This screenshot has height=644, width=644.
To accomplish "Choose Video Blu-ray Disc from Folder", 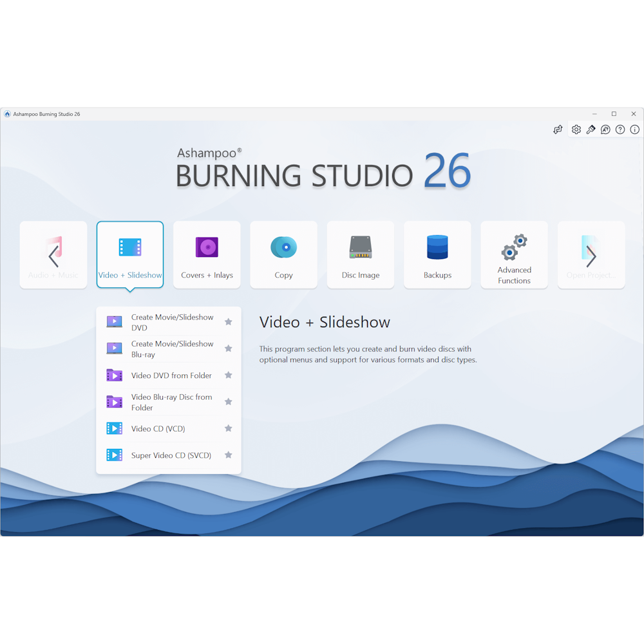I will (168, 402).
